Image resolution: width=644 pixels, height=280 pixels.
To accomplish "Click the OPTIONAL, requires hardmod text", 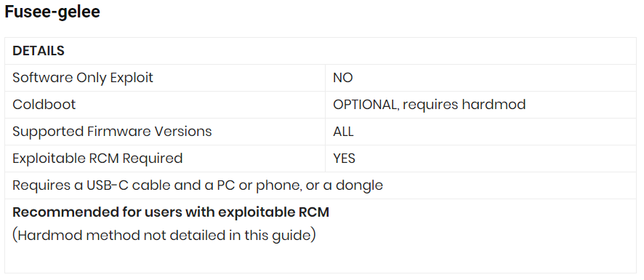I will tap(429, 105).
